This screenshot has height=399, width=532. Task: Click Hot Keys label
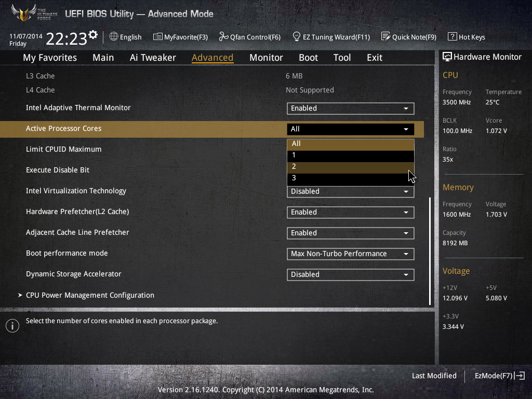click(x=472, y=37)
